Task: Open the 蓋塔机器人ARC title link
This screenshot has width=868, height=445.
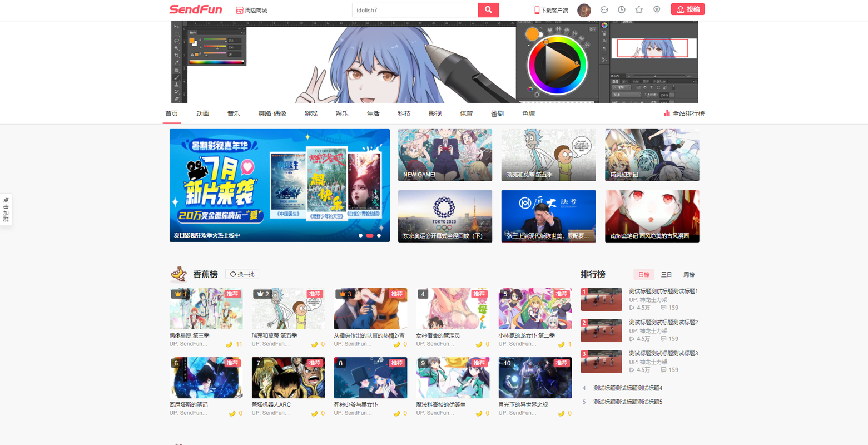Action: 271,404
